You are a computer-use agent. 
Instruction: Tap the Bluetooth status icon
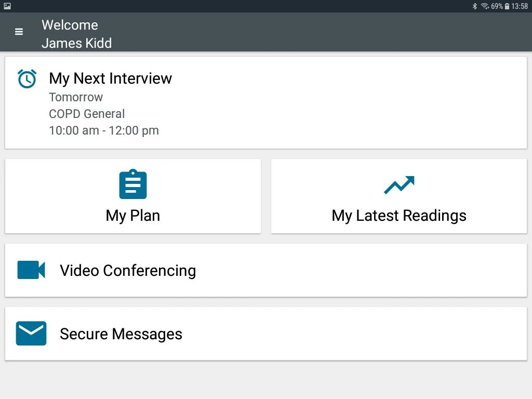[474, 6]
